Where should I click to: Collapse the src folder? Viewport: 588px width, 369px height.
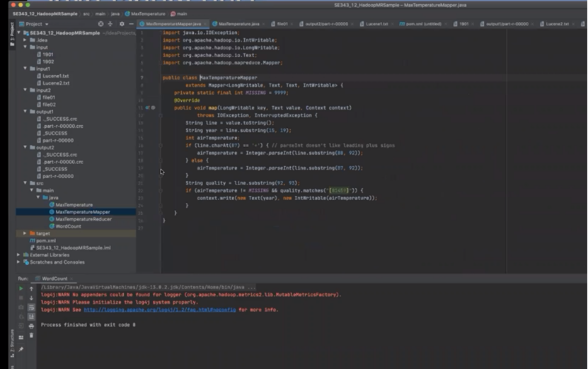(25, 183)
